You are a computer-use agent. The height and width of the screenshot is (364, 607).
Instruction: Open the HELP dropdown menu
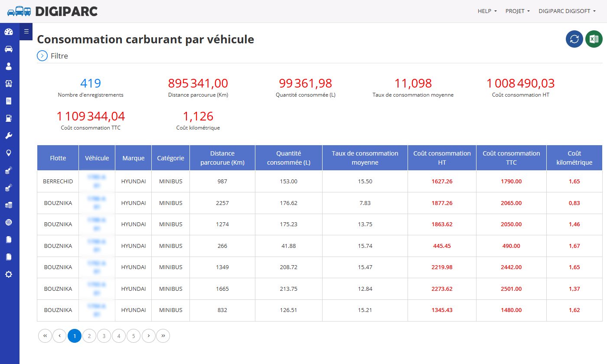[487, 11]
